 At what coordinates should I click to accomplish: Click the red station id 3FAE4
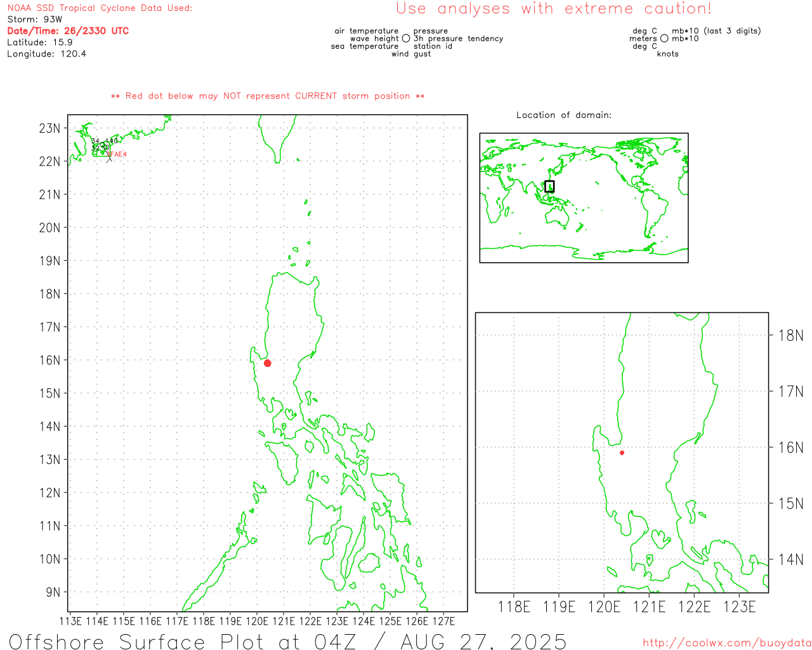pyautogui.click(x=117, y=154)
